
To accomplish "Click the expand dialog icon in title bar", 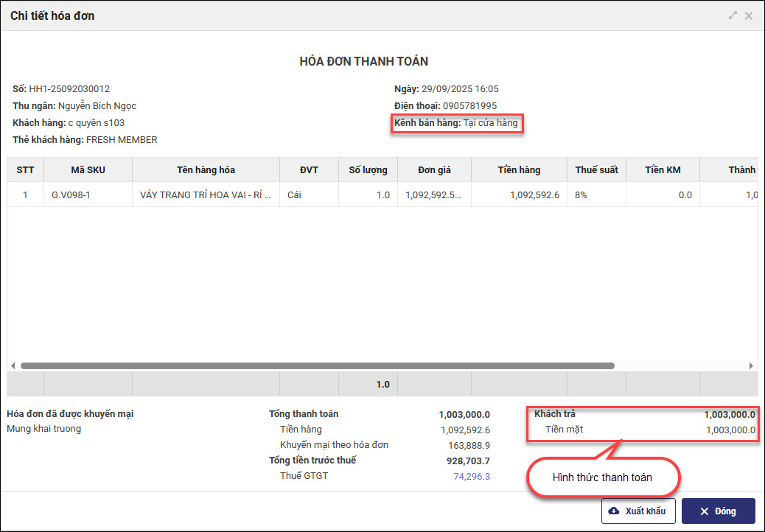I will point(733,15).
